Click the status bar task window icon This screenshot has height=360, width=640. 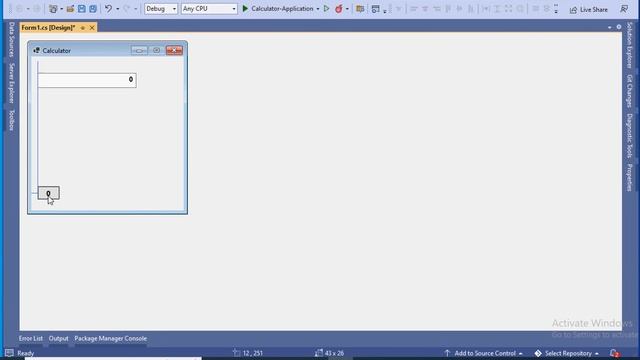[9, 353]
